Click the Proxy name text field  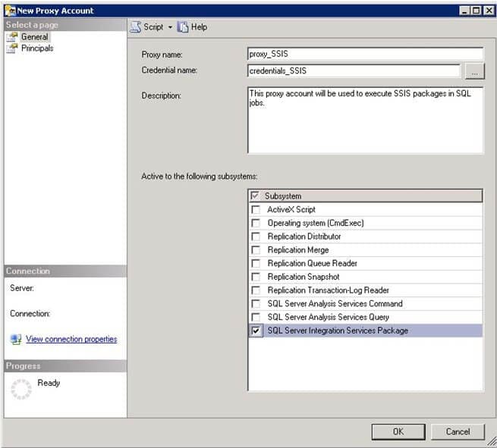[x=365, y=54]
